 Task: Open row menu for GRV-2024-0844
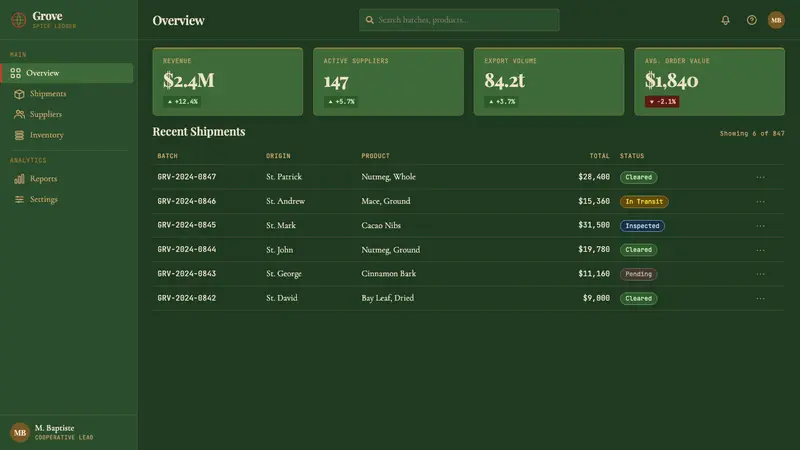760,250
